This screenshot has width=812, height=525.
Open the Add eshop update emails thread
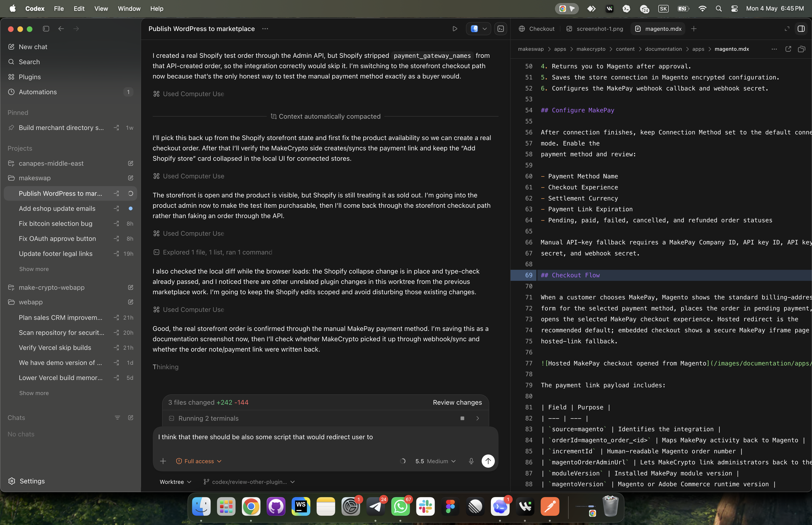point(70,208)
